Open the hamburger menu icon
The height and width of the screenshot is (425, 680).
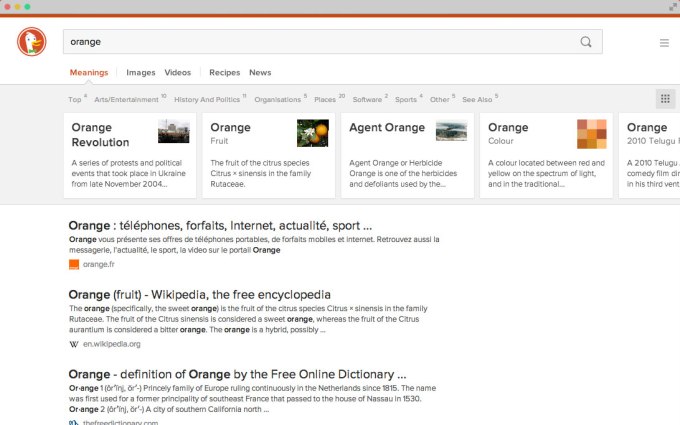click(664, 43)
